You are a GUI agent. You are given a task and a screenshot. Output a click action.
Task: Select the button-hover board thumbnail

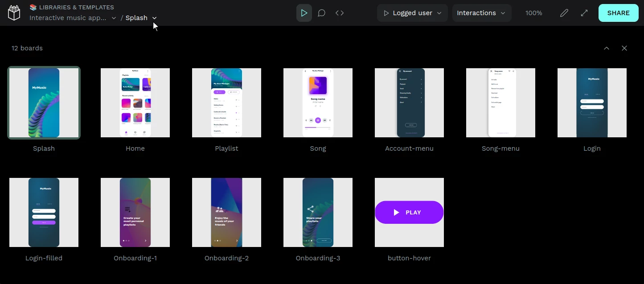point(409,212)
